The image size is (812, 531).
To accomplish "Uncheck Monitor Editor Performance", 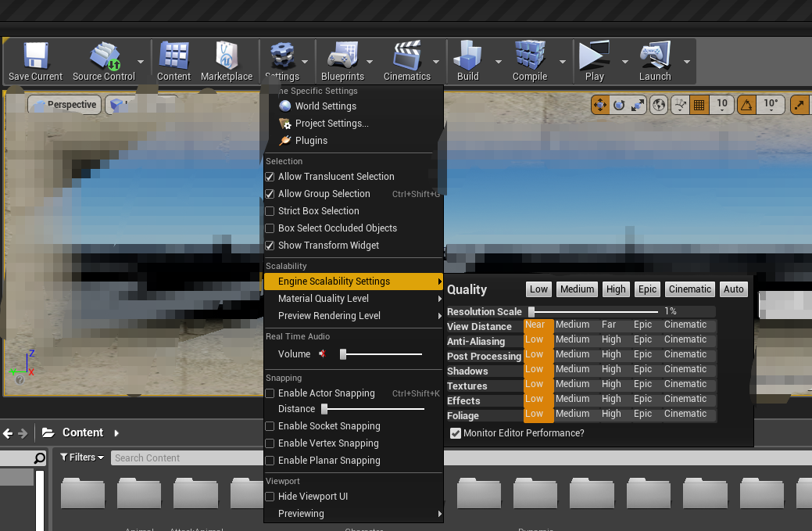I will (x=455, y=432).
